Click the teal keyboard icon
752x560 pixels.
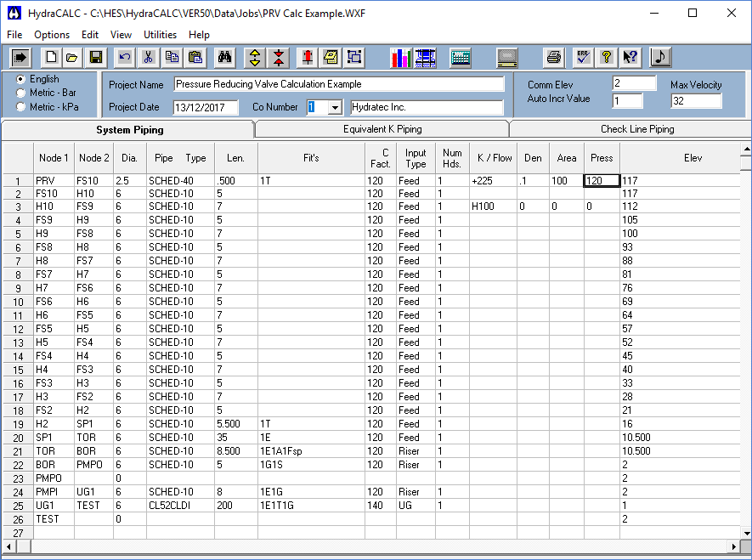click(461, 58)
